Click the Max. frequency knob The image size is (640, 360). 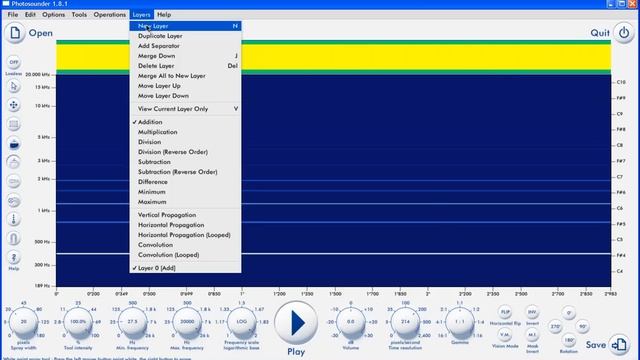click(x=187, y=322)
